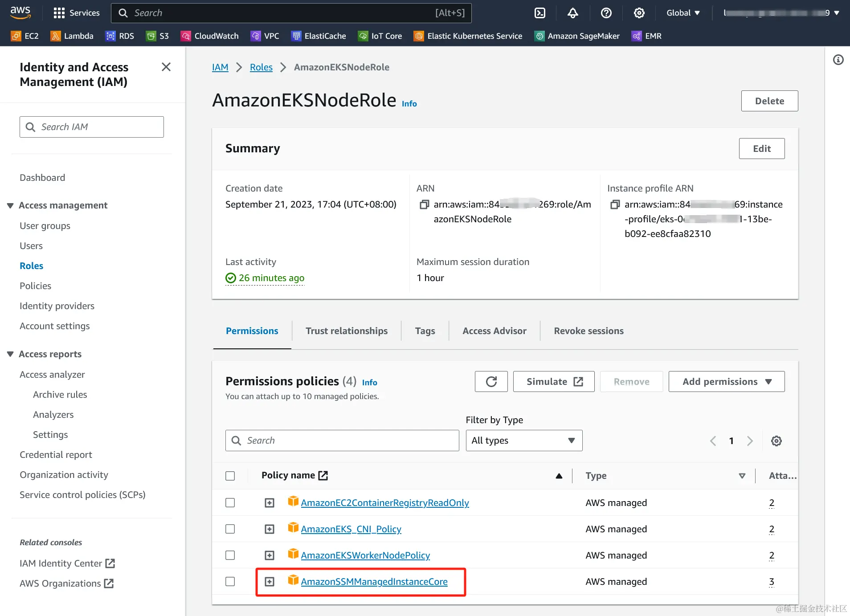Viewport: 850px width, 616px height.
Task: Delete the AmazonEKSNodeRole role
Action: point(769,101)
